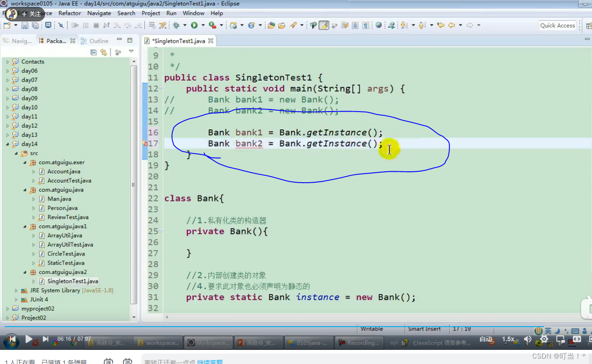592x364 pixels.
Task: Collapse the com.atguigu.exer package
Action: (25, 162)
